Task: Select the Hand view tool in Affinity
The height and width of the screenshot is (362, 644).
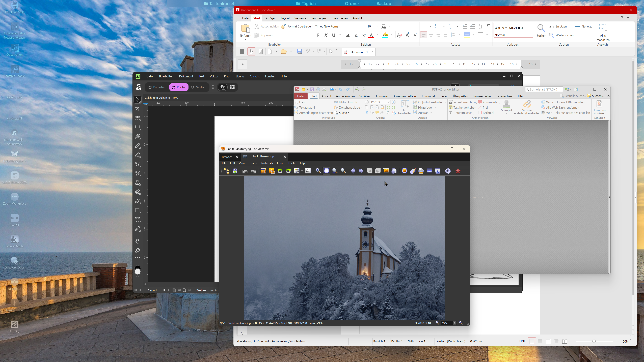Action: pos(138,241)
